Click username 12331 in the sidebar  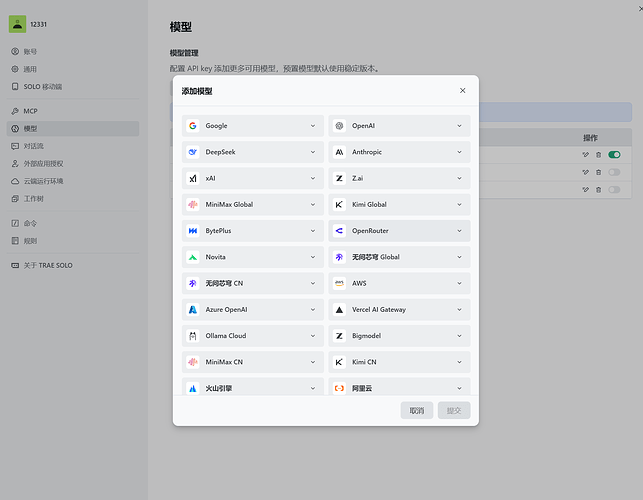click(39, 25)
